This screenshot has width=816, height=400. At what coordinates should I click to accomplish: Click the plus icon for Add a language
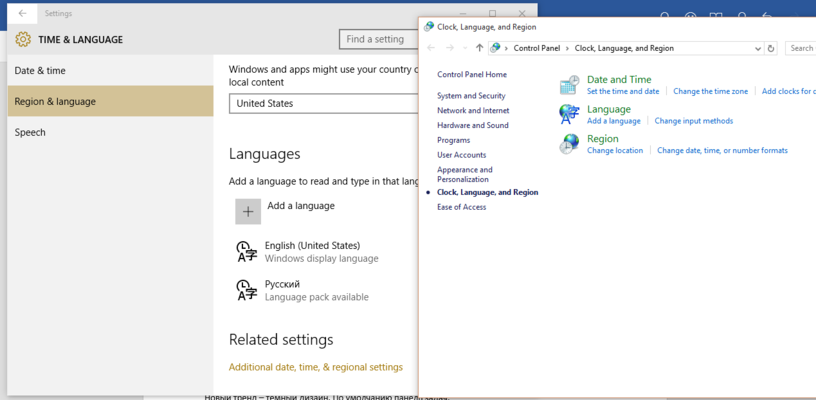[x=248, y=211]
